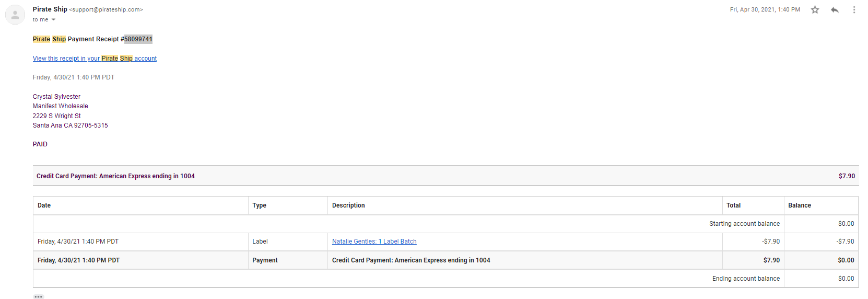Show trimmed content ellipsis button
The image size is (868, 299).
39,296
